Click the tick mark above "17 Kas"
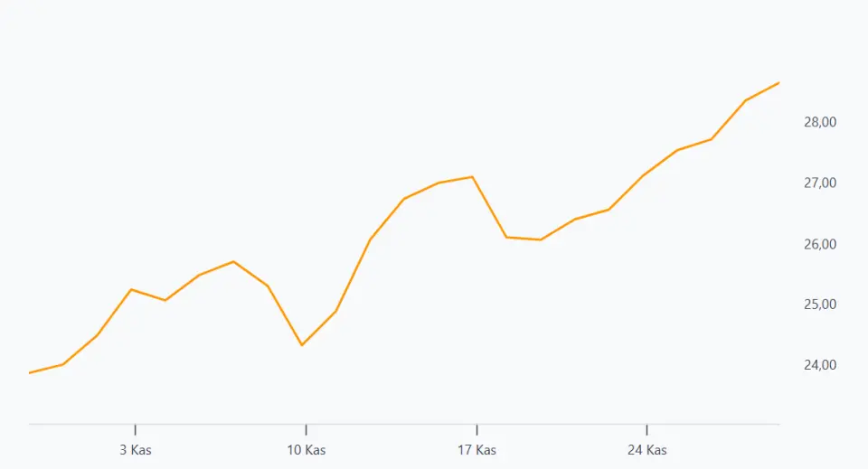 pyautogui.click(x=476, y=430)
